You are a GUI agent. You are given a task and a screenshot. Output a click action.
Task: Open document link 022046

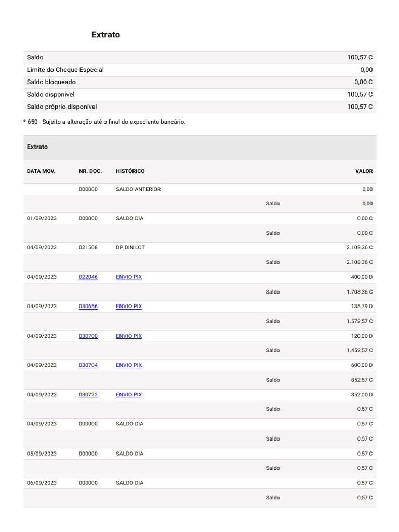pyautogui.click(x=88, y=277)
